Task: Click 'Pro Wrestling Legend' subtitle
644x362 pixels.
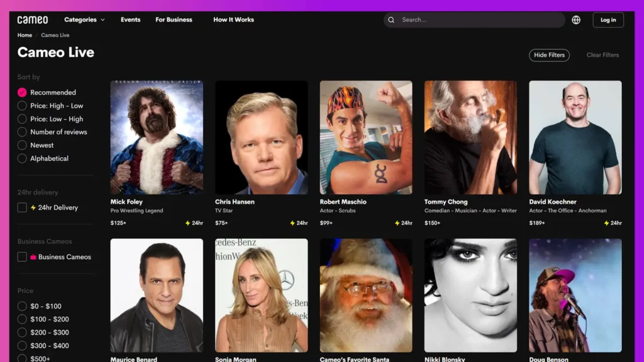Action: point(136,211)
